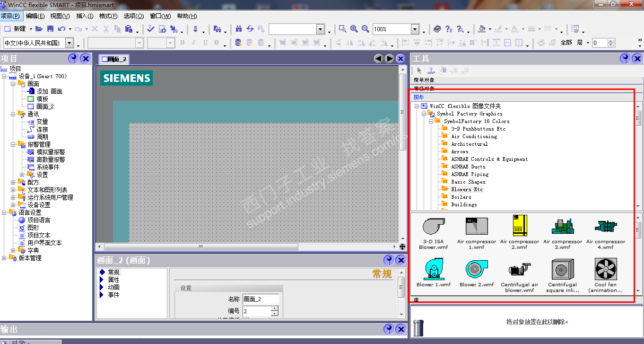644x344 pixels.
Task: Click the layer number input field
Action: click(x=599, y=43)
